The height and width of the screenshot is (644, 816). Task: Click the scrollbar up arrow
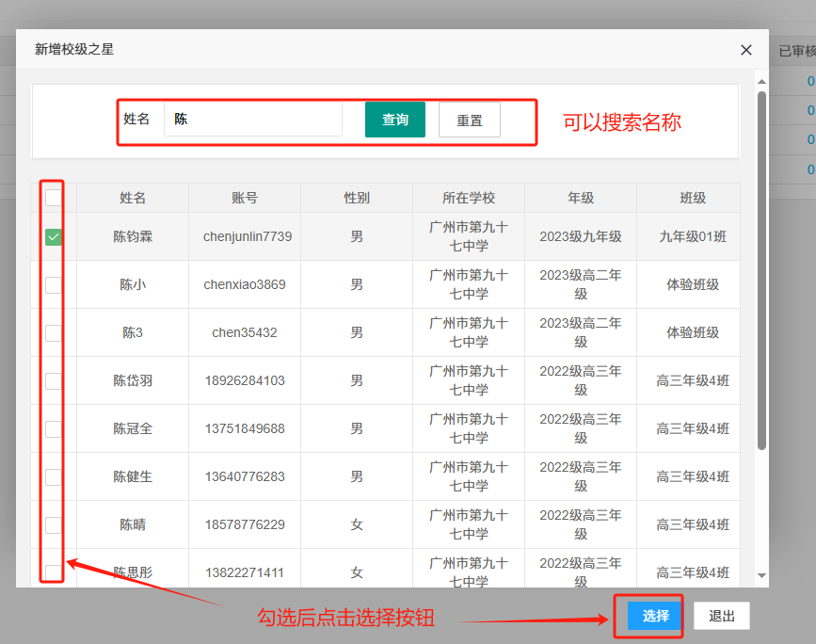pos(761,82)
